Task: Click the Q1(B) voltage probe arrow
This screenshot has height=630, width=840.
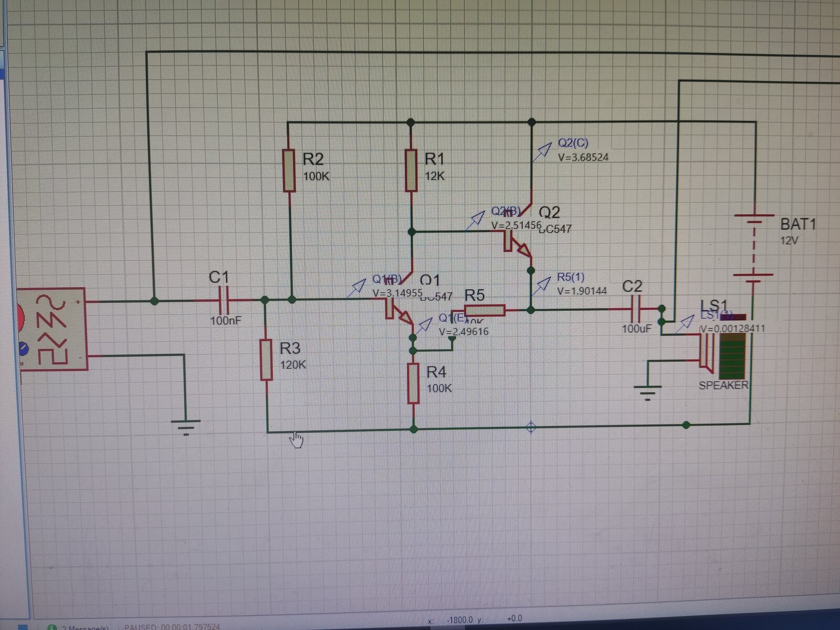Action: (x=358, y=287)
